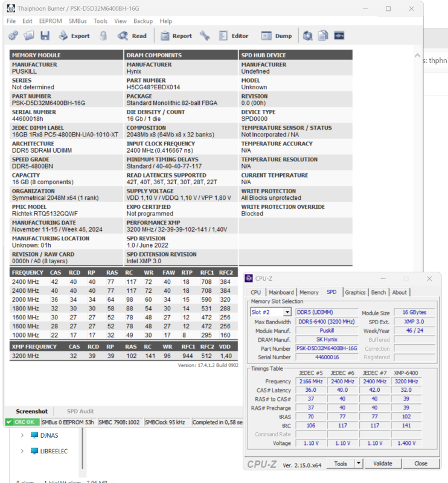Click the floppy disk save icon
Image resolution: width=448 pixels, height=483 pixels.
click(45, 36)
